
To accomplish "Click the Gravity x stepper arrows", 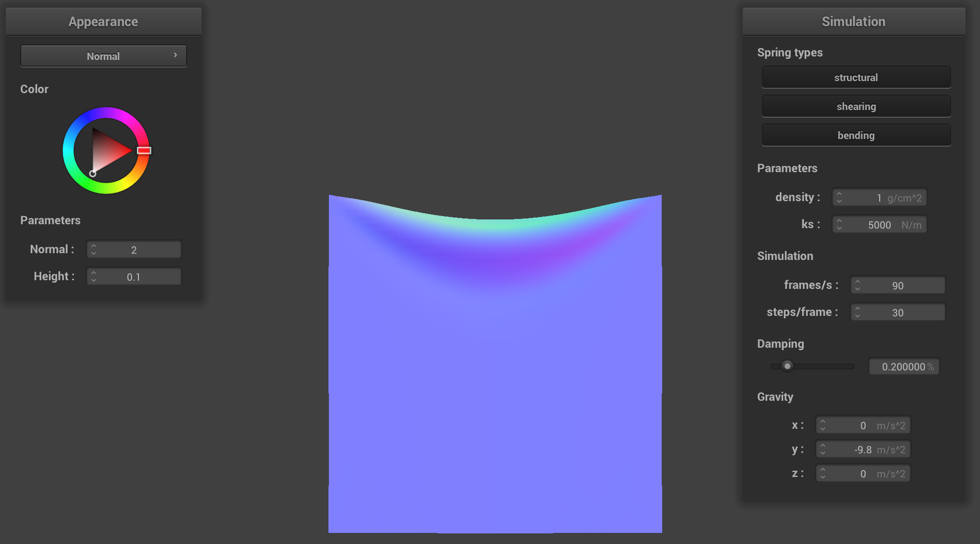I will (x=823, y=425).
